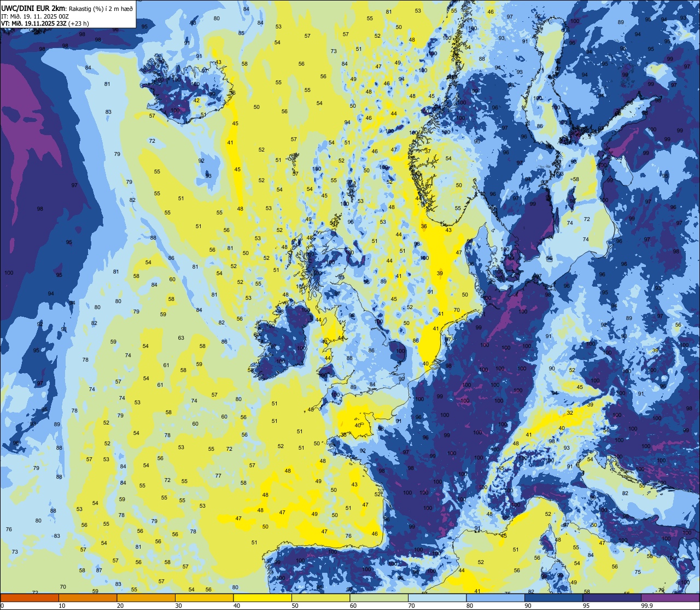The height and width of the screenshot is (610, 700).
Task: Click the 50–60% yellow-green legend swatch
Action: [x=320, y=597]
